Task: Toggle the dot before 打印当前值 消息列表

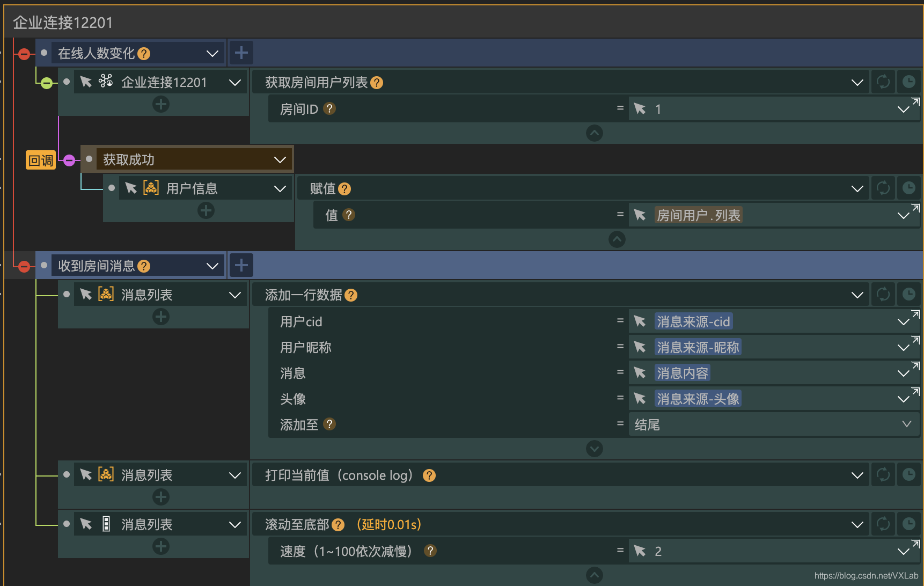Action: click(67, 474)
